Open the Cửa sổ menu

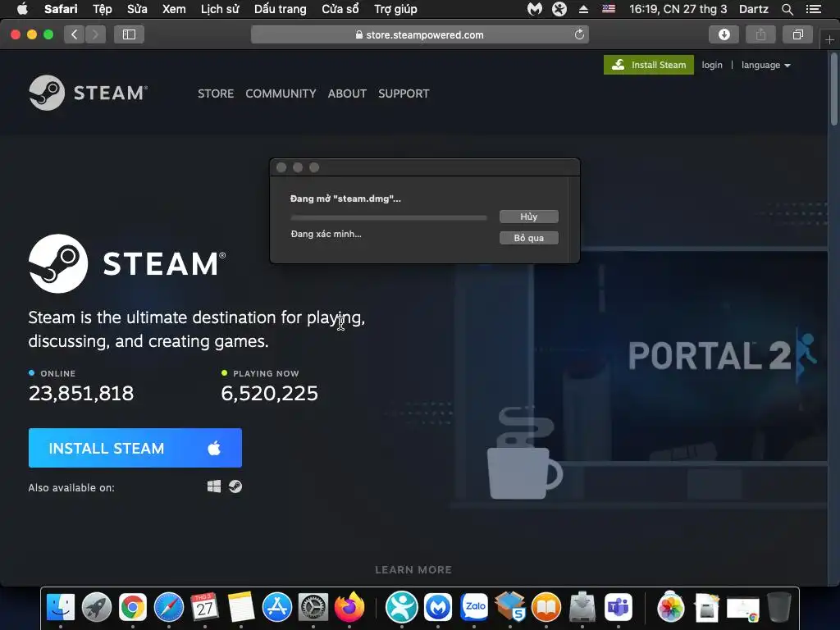[340, 8]
